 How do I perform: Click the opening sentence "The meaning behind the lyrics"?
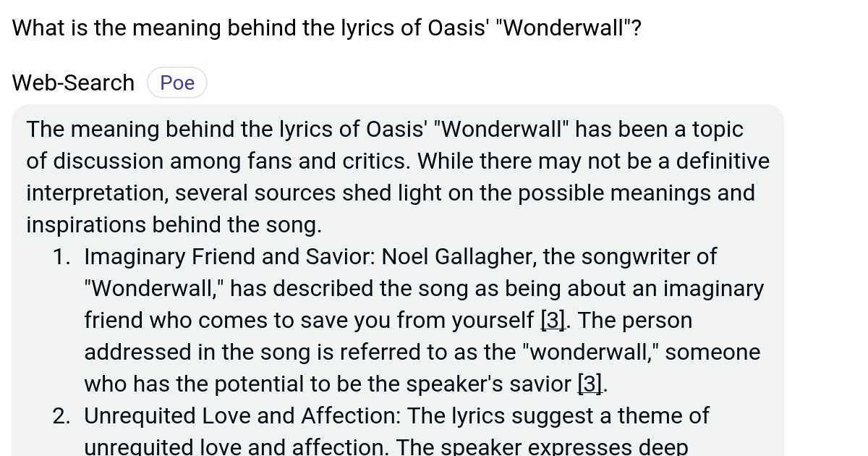pyautogui.click(x=179, y=130)
